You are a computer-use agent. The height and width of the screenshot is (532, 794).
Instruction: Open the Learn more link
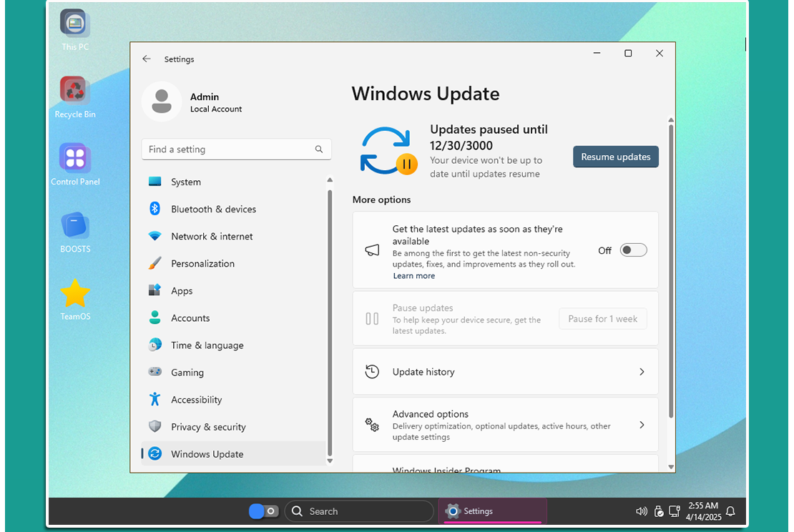click(413, 276)
